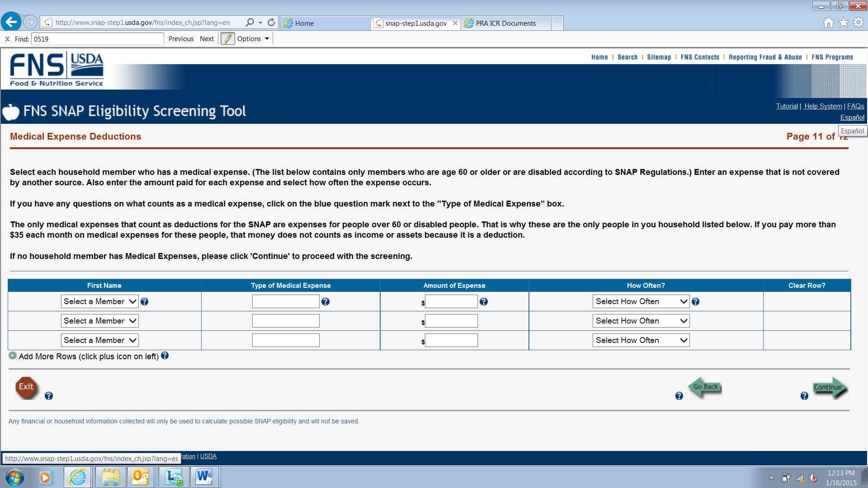Click the green Continue arrow

[830, 387]
